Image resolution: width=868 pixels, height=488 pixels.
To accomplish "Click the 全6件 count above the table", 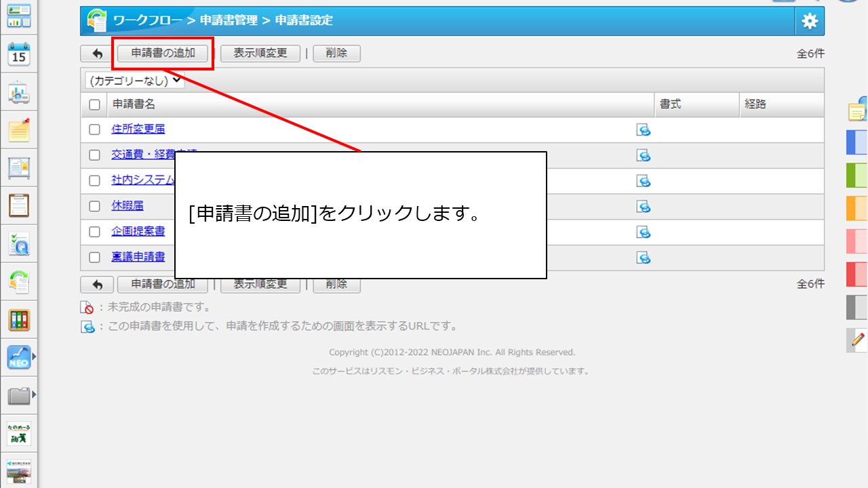I will click(x=810, y=54).
